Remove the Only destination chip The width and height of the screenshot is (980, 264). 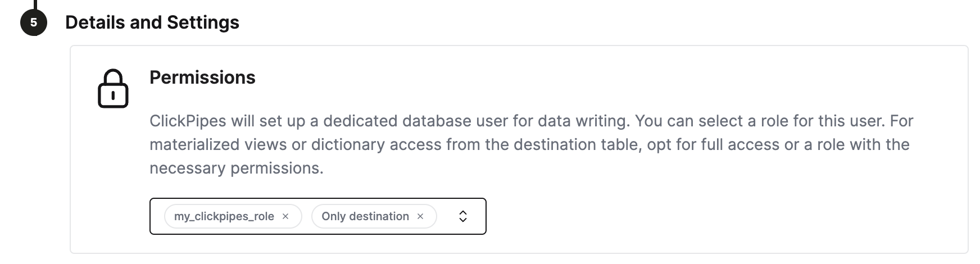pyautogui.click(x=420, y=216)
